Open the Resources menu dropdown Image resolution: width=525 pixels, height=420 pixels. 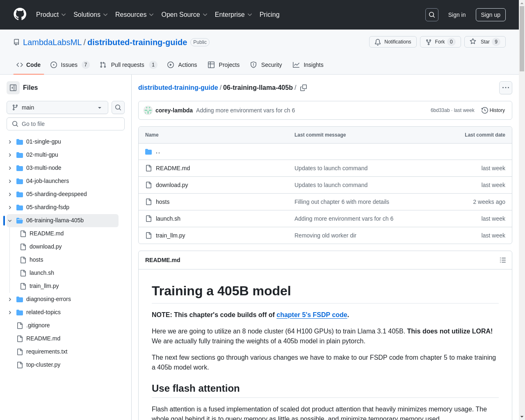pos(135,15)
